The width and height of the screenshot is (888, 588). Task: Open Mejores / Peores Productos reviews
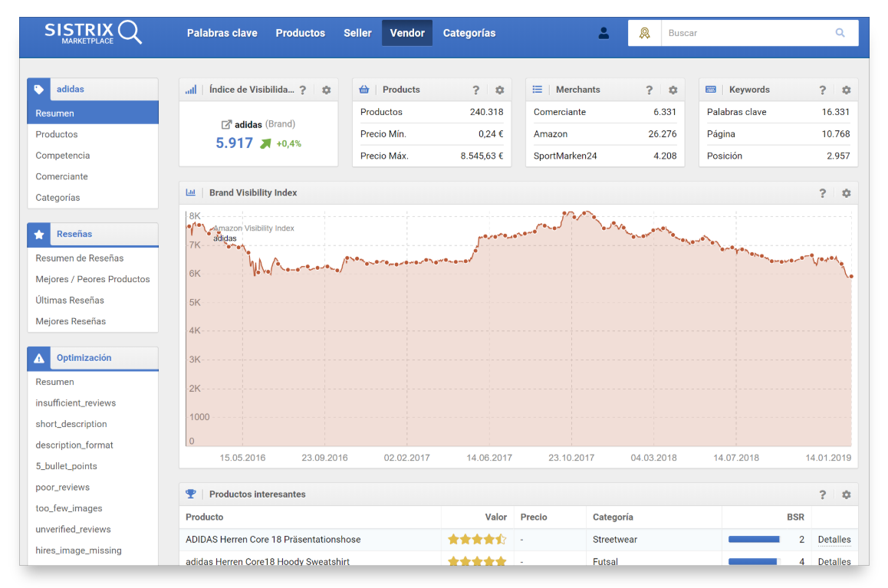tap(92, 279)
